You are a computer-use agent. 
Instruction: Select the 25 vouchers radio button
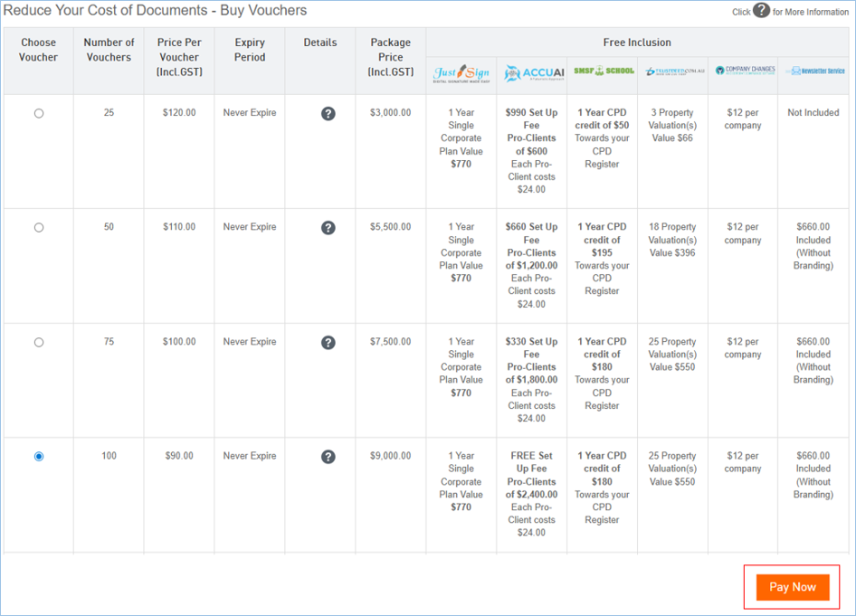tap(39, 114)
